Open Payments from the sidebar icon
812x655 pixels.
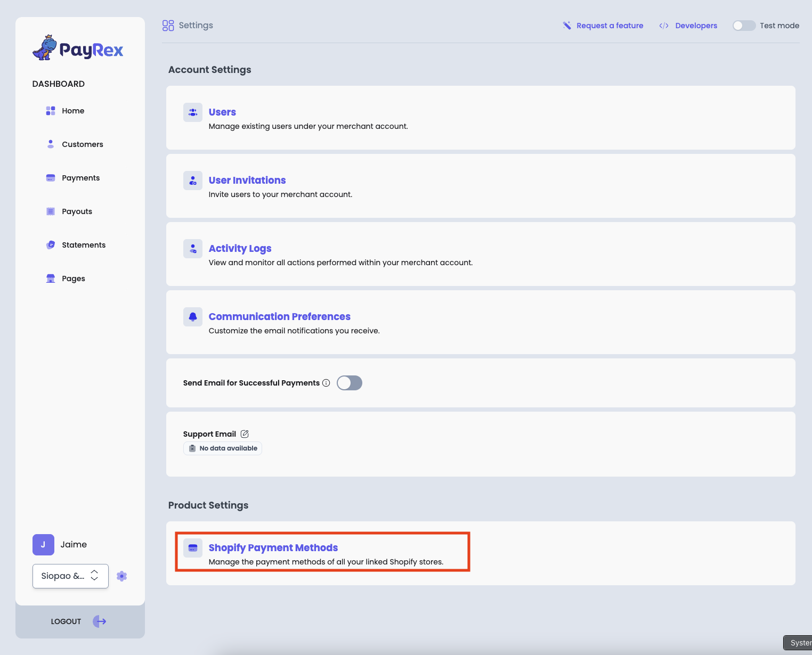[x=50, y=177]
